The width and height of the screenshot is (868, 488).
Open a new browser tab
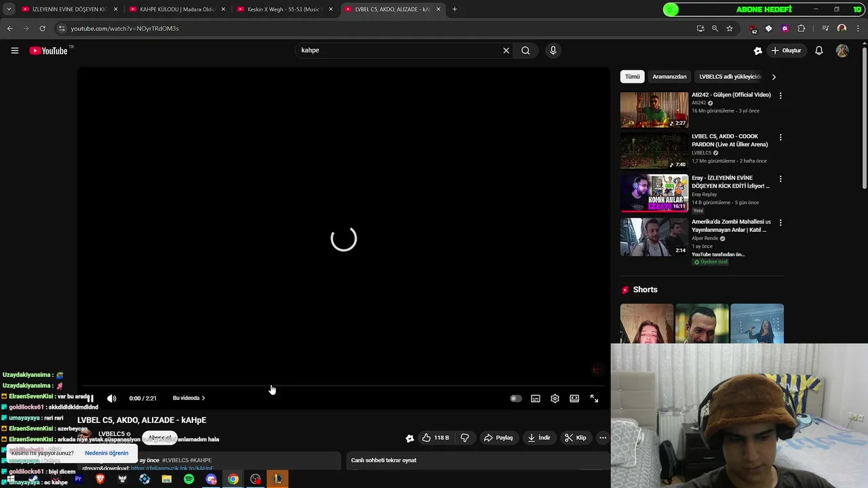(x=454, y=9)
